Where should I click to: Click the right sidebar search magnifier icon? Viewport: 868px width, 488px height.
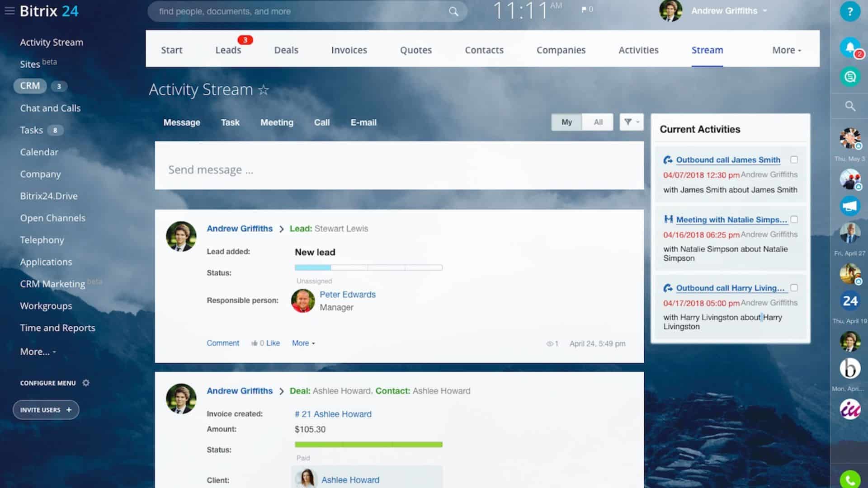click(850, 106)
